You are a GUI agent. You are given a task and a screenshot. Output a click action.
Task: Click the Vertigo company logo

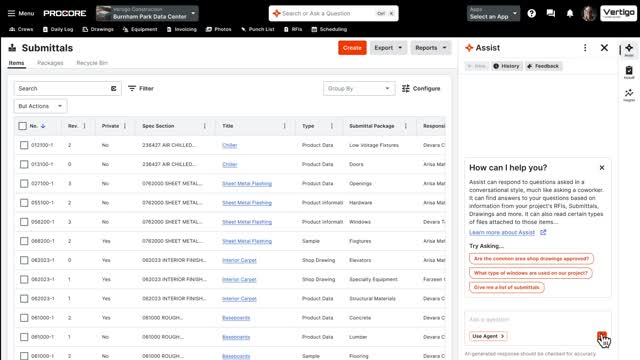pyautogui.click(x=618, y=13)
